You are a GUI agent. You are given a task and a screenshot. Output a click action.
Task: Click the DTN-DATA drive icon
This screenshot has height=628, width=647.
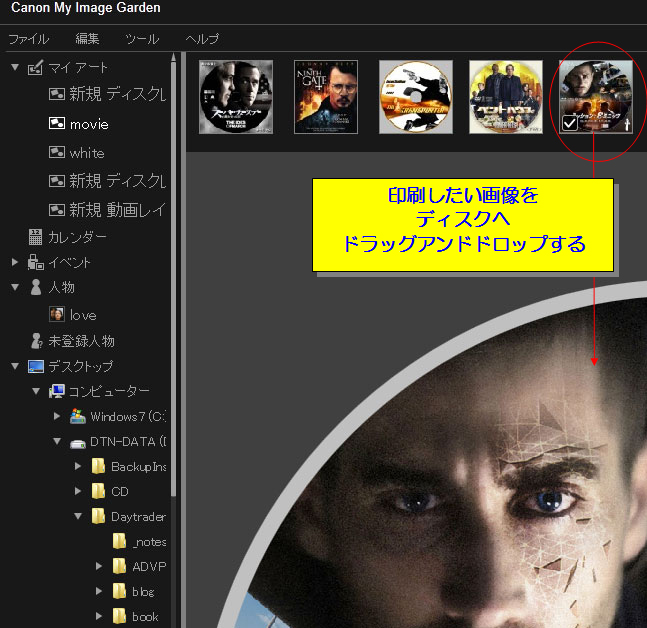(x=78, y=443)
